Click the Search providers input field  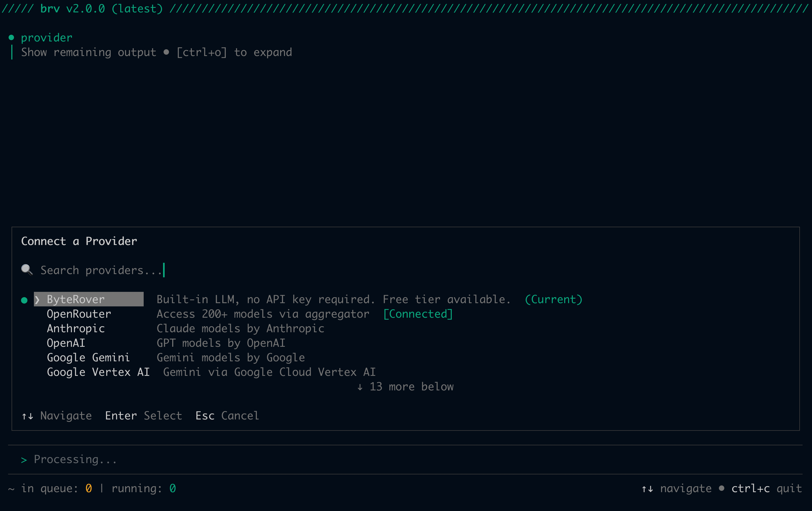[x=102, y=270]
